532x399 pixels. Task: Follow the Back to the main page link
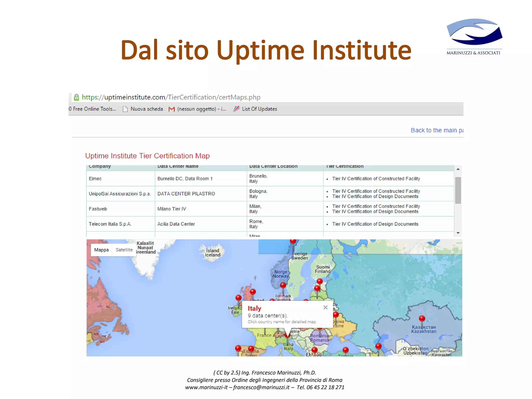[437, 130]
